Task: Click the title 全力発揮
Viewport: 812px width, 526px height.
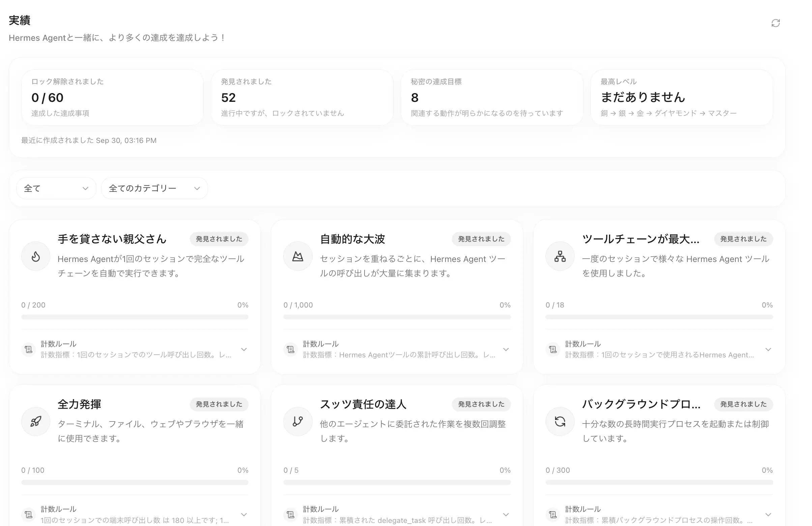Action: click(x=79, y=404)
